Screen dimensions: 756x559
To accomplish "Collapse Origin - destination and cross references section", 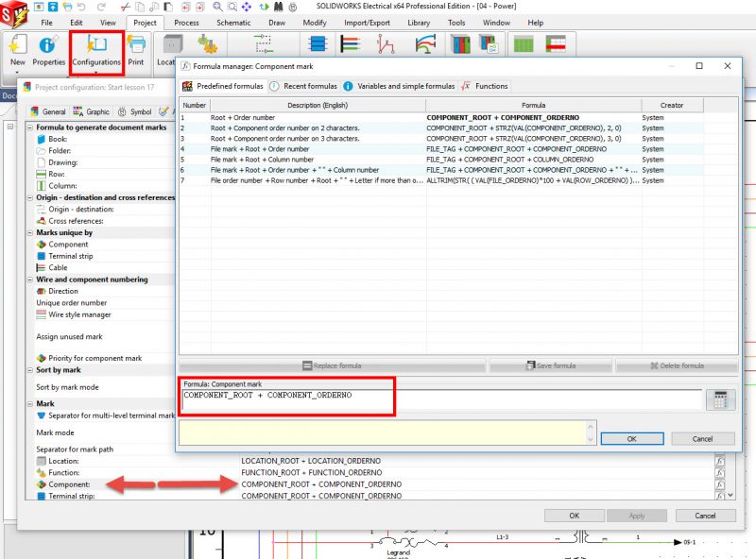I will [x=30, y=197].
